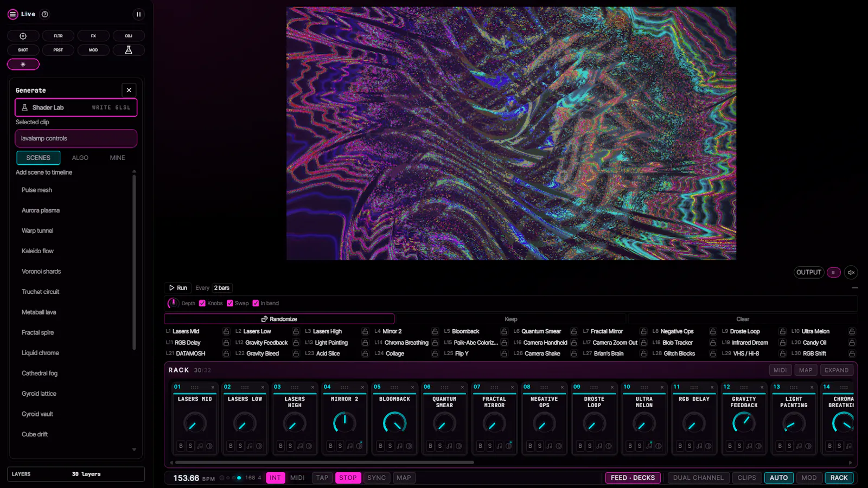Open the PRST panel
This screenshot has width=868, height=488.
[x=58, y=50]
